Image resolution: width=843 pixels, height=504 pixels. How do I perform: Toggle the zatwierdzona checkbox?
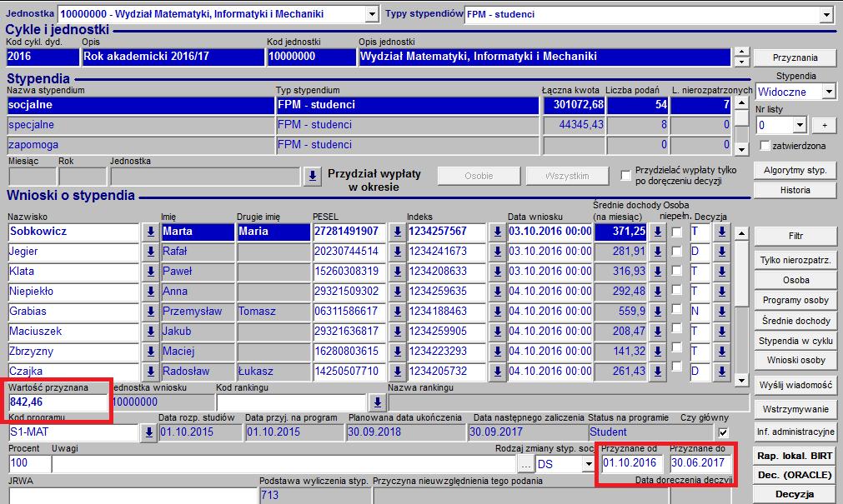click(765, 146)
